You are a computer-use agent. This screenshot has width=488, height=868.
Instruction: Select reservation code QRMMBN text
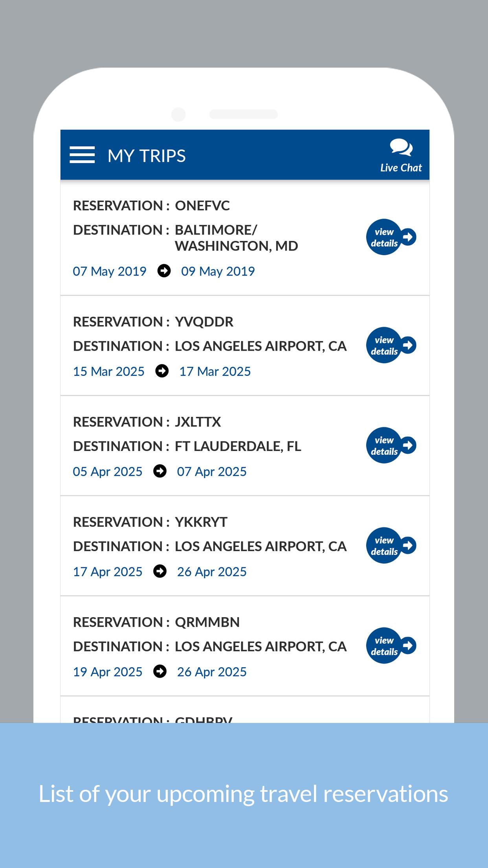pyautogui.click(x=207, y=622)
